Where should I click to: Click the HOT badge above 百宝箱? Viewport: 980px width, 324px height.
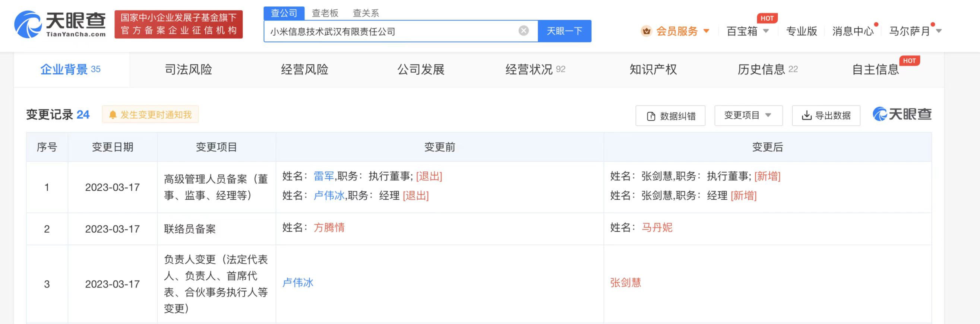tap(767, 18)
